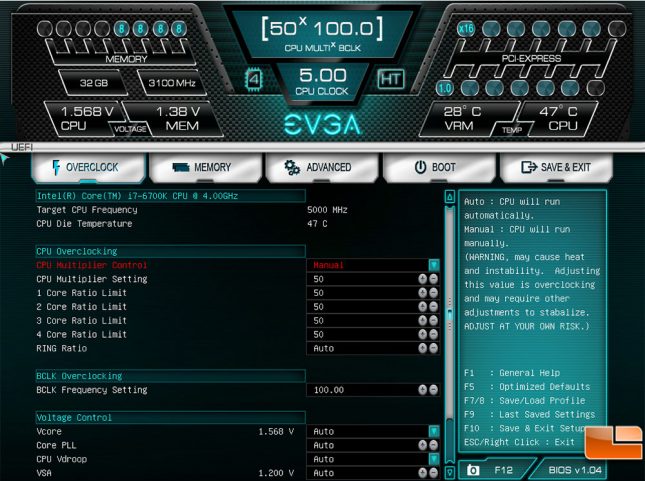Click the lightning bolt Overclock icon
The width and height of the screenshot is (645, 481).
56,167
